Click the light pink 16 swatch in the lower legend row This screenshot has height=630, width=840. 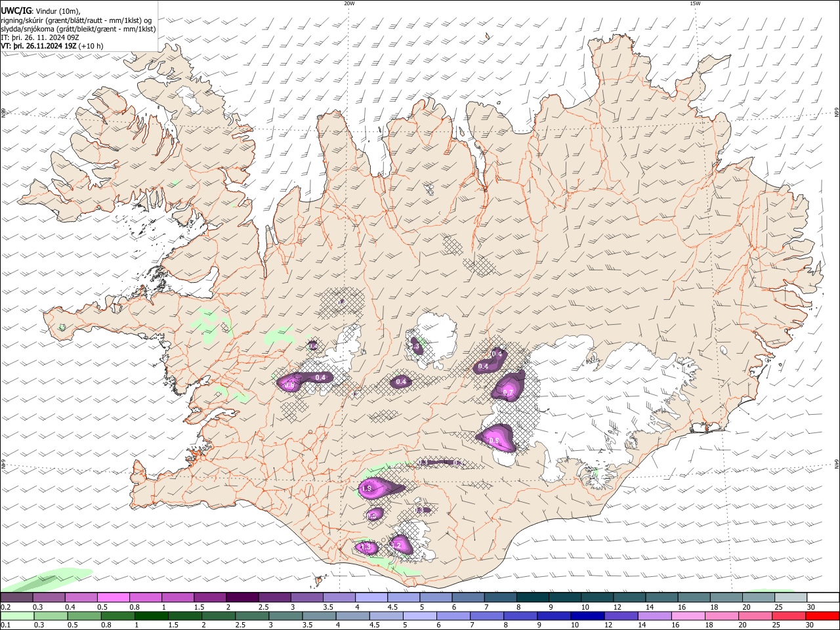coord(687,616)
